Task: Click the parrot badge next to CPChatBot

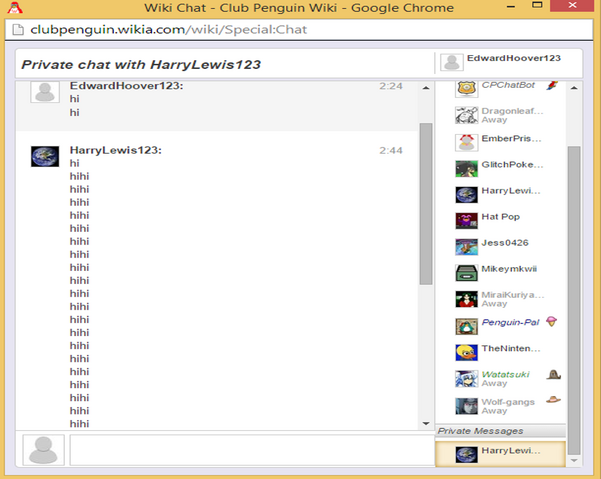Action: click(552, 85)
